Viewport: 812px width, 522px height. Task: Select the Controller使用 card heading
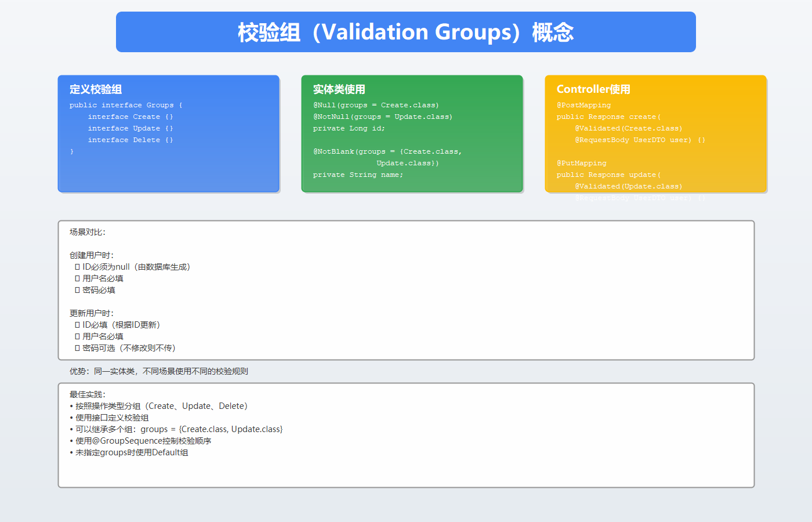click(x=593, y=89)
